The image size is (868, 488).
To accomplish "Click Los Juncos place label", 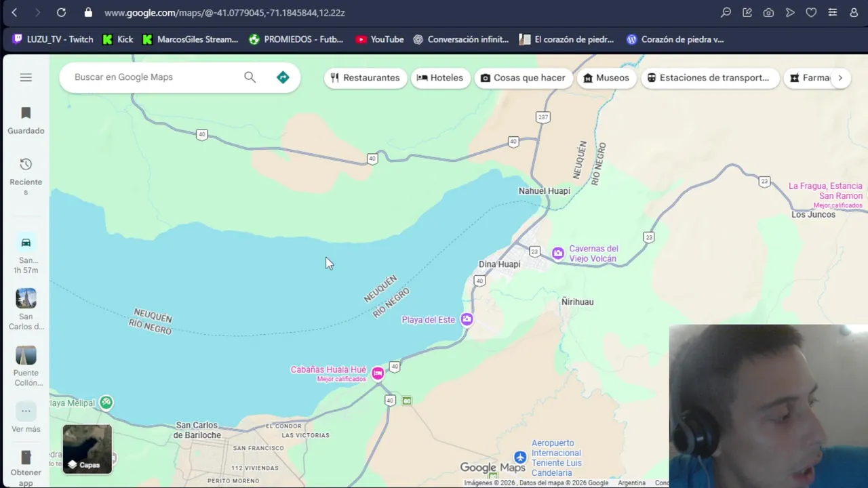I will [814, 214].
